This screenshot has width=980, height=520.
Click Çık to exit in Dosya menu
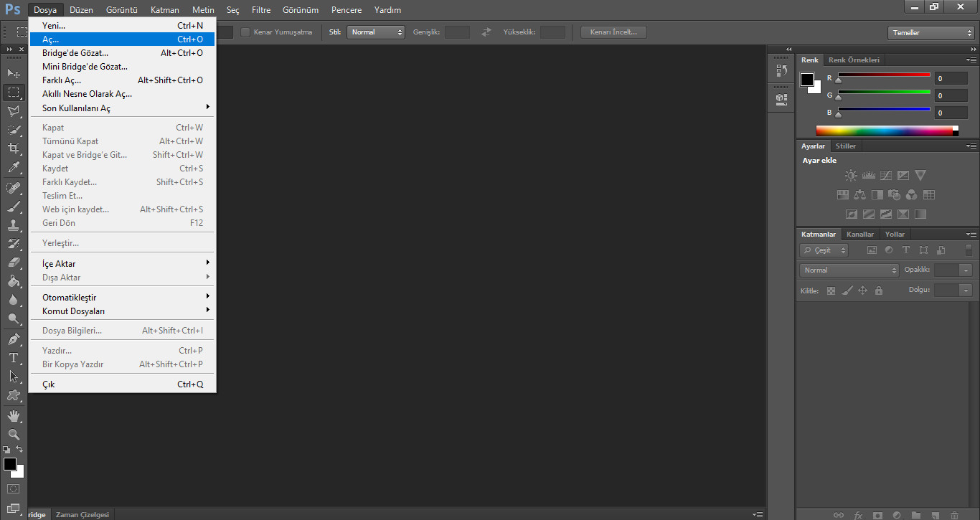coord(122,384)
